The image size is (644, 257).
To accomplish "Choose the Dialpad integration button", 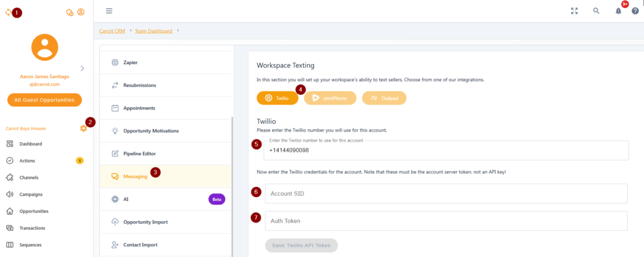I will click(384, 98).
